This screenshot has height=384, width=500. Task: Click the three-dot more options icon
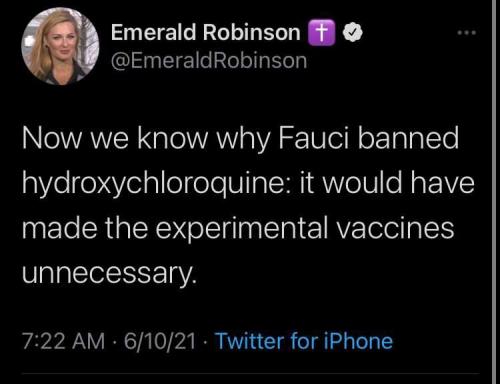click(x=467, y=33)
